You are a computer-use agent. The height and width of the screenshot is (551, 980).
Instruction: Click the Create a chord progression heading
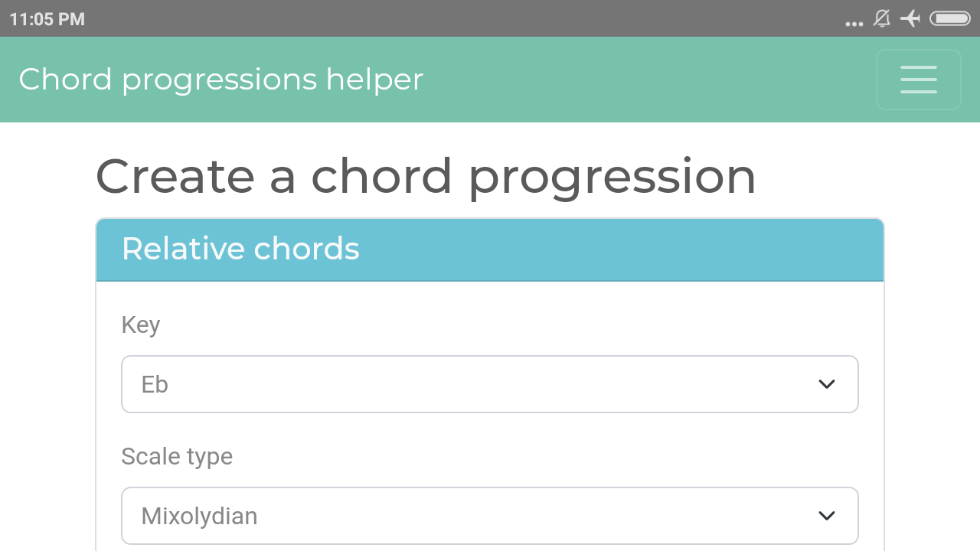(426, 177)
